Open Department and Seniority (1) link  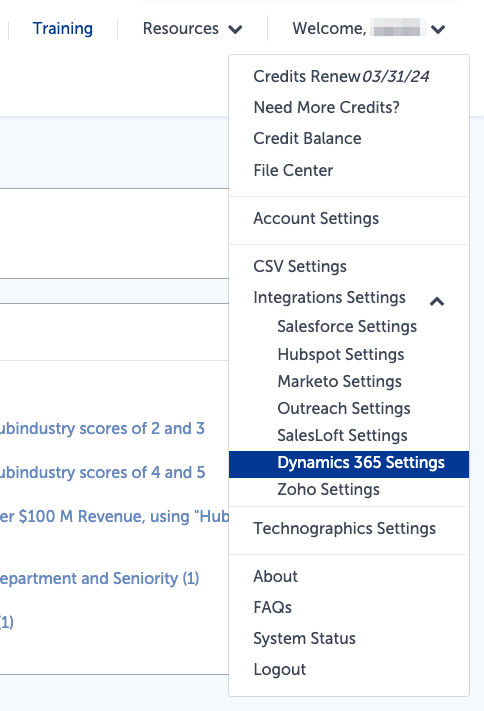[99, 579]
